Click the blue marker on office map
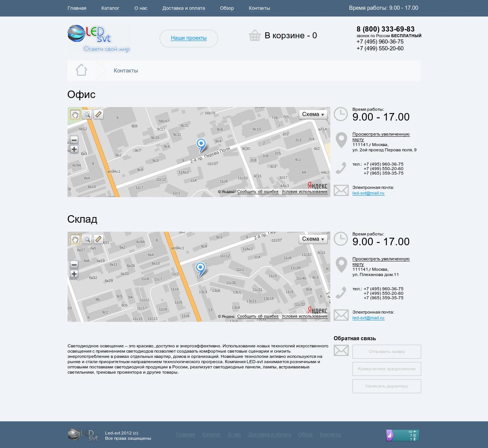Screen dimensions: 488x448 point(201,145)
